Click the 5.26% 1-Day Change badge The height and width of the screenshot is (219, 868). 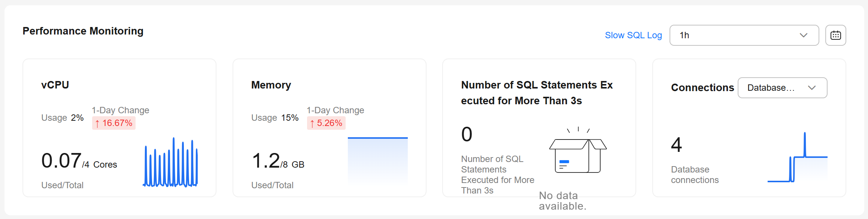click(326, 123)
